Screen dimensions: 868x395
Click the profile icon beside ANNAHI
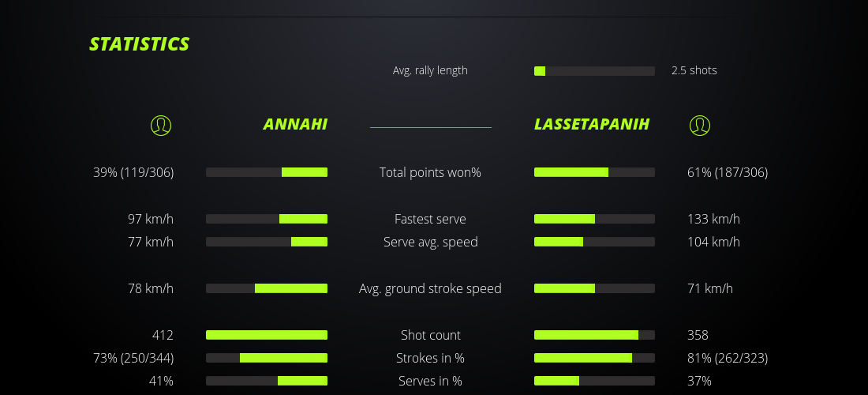point(161,125)
